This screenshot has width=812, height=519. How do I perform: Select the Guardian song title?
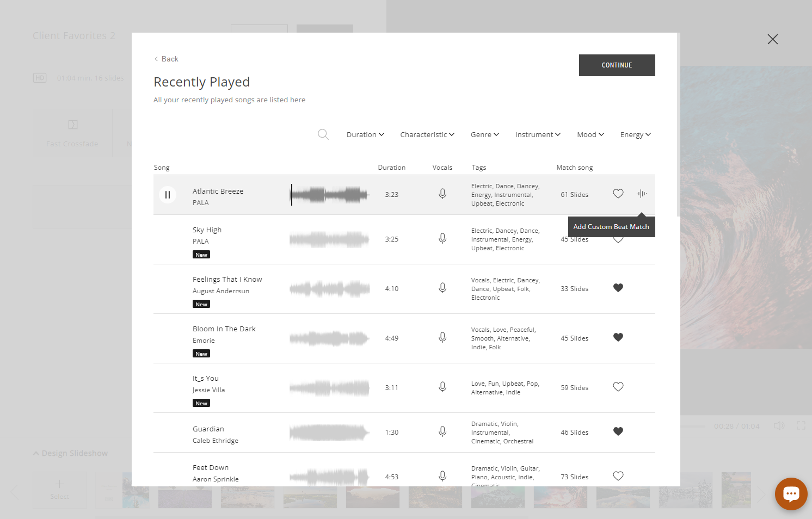click(208, 429)
